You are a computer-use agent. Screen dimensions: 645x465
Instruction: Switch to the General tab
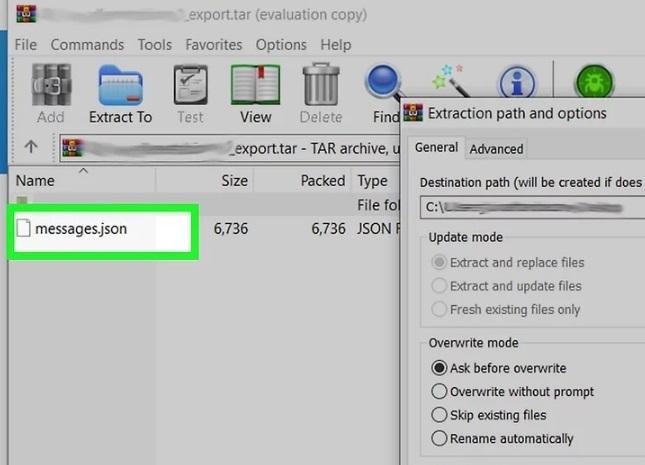(436, 147)
